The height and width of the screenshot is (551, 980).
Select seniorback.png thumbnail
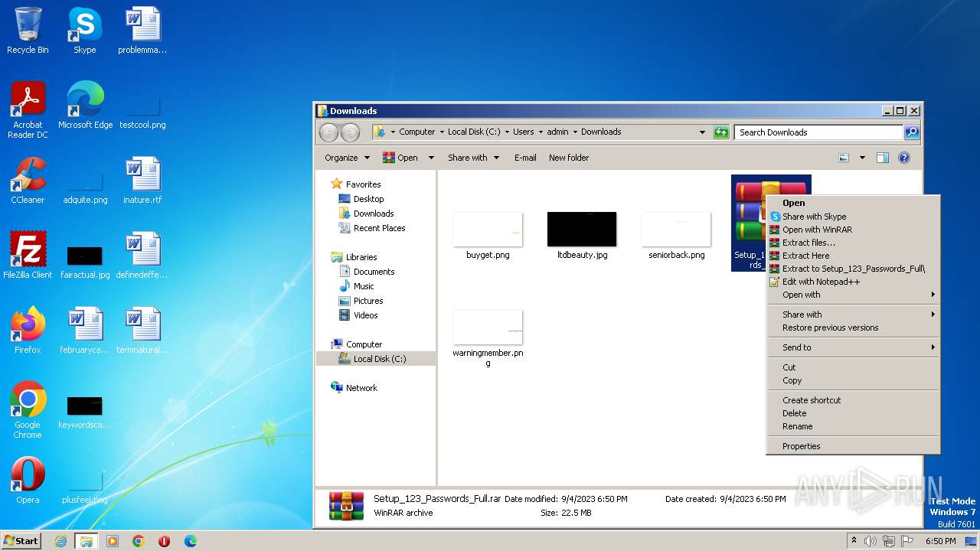[x=677, y=236]
